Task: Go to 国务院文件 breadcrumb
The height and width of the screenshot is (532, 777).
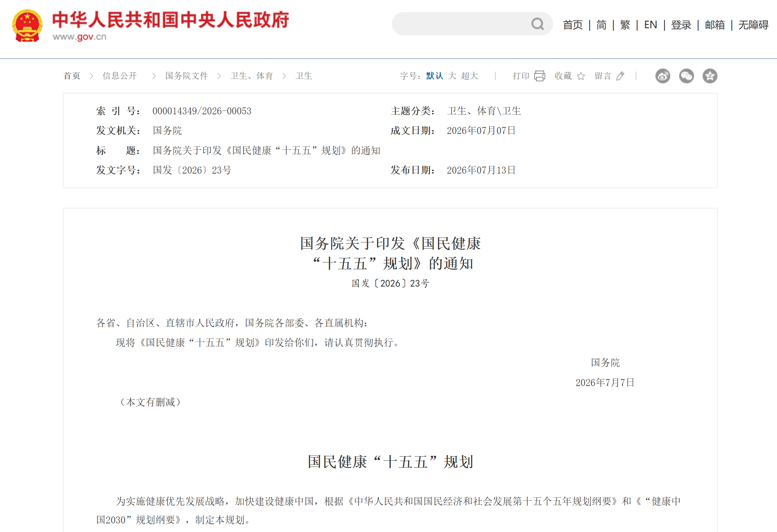Action: (x=187, y=76)
